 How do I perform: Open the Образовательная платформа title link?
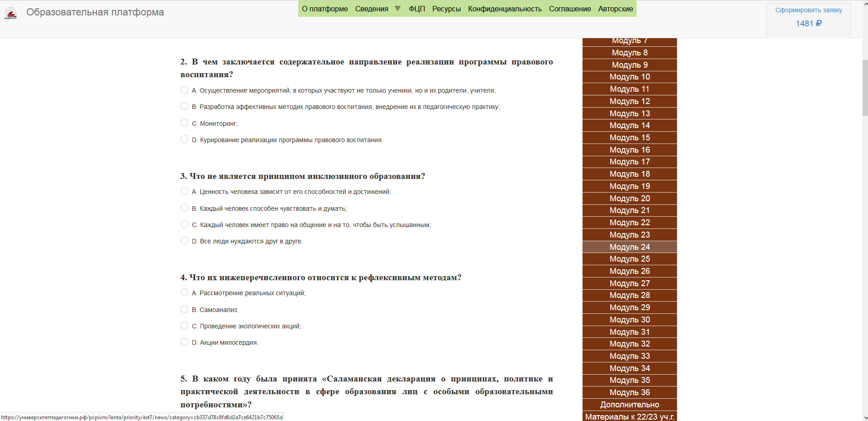[95, 12]
